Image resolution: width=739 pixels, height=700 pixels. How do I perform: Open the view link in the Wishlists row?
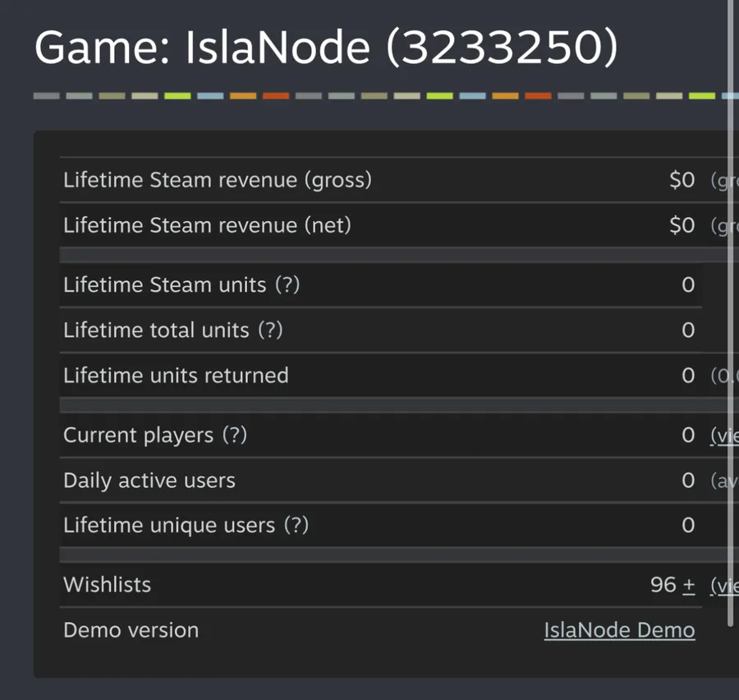click(x=724, y=585)
